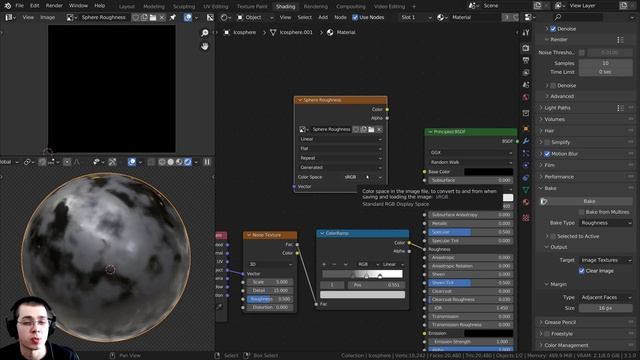Click the Blender logo icon
The width and height of the screenshot is (640, 360).
[x=7, y=6]
